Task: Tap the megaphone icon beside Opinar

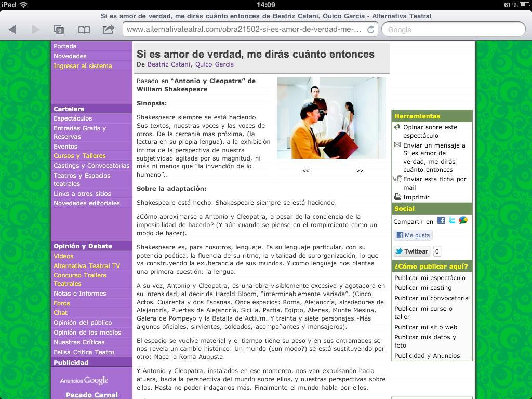Action: (x=397, y=127)
